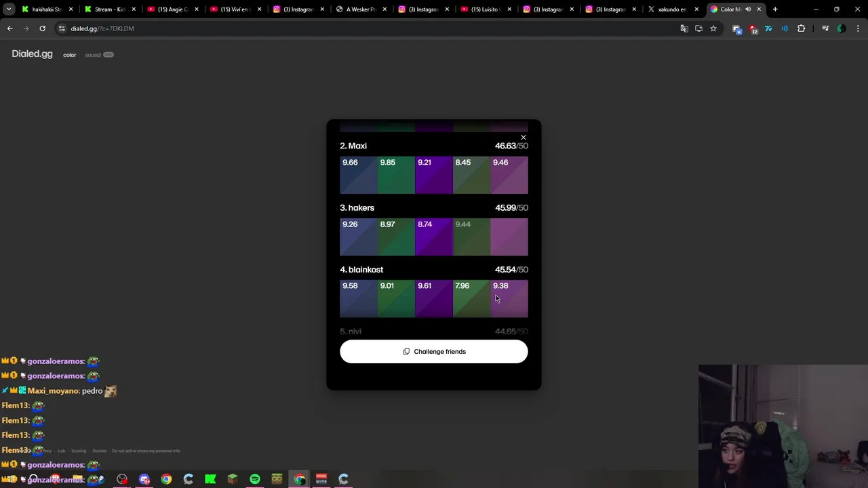Open Minecraft grass block taskbar icon

pyautogui.click(x=233, y=479)
